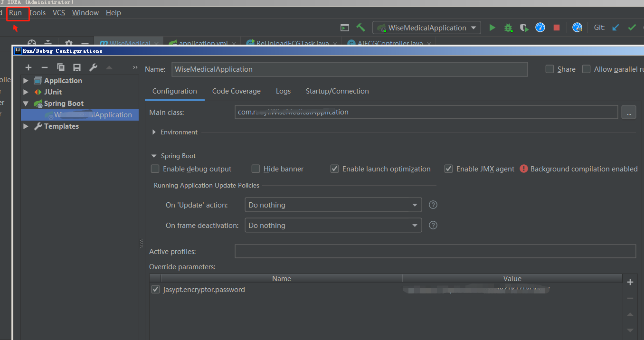Click the Main class input field

(426, 112)
